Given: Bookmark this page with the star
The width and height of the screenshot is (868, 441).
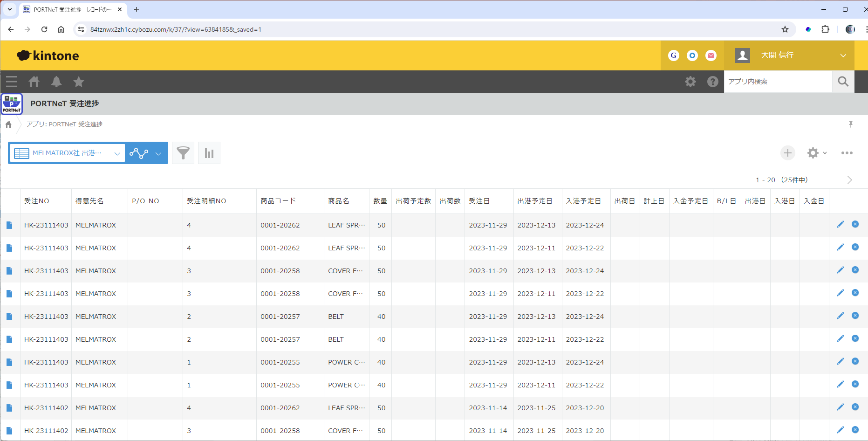Looking at the screenshot, I should click(785, 29).
